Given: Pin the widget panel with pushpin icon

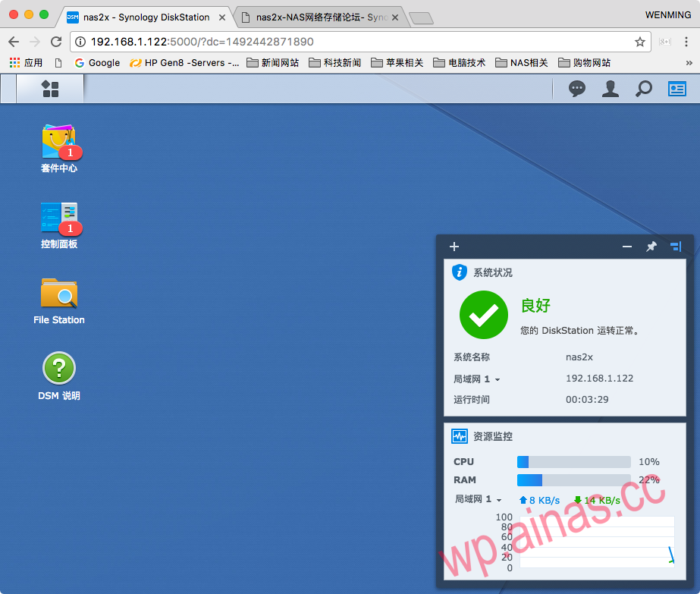Looking at the screenshot, I should (651, 247).
